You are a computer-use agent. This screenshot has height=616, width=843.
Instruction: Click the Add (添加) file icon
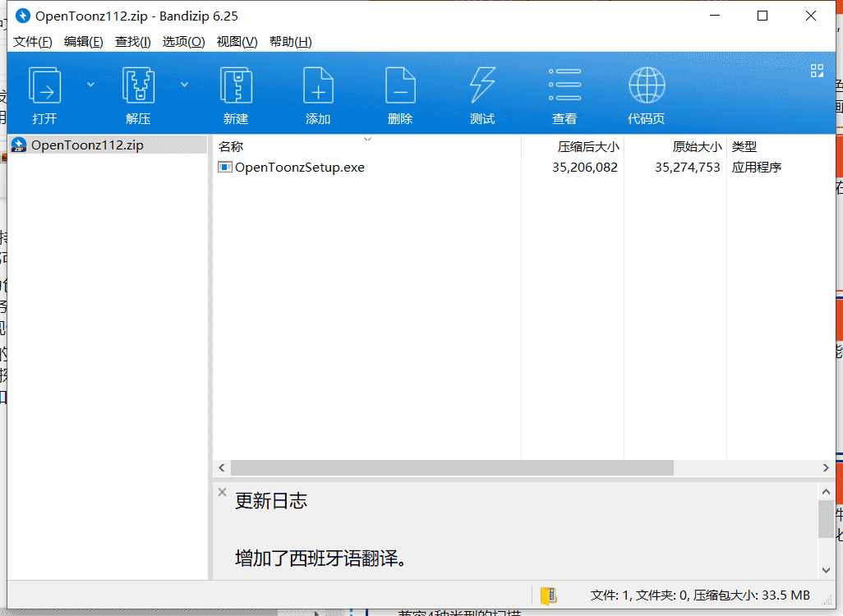318,85
